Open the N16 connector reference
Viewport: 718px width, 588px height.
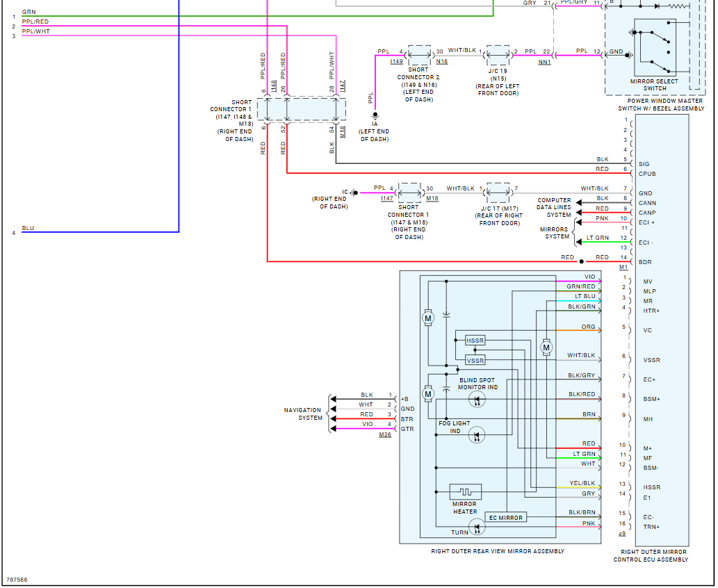coord(442,62)
